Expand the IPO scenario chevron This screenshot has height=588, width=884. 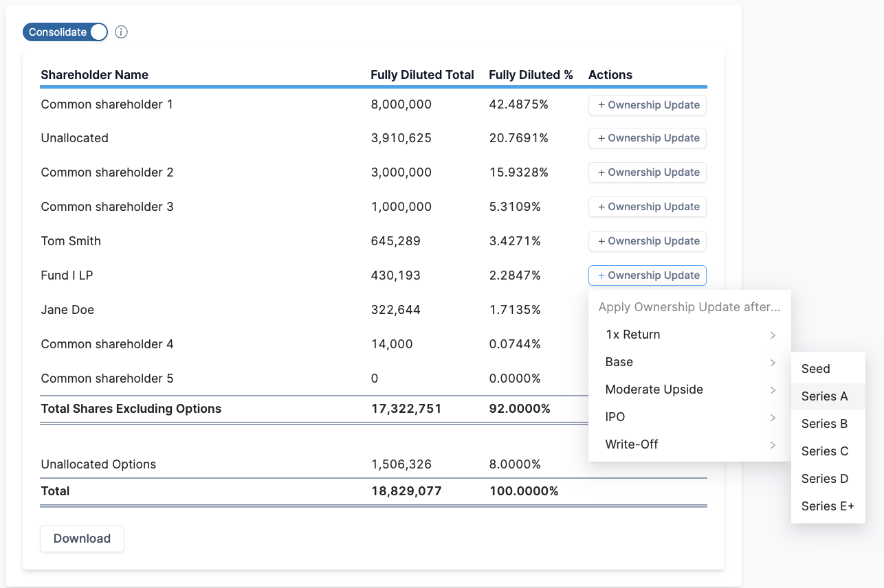773,418
